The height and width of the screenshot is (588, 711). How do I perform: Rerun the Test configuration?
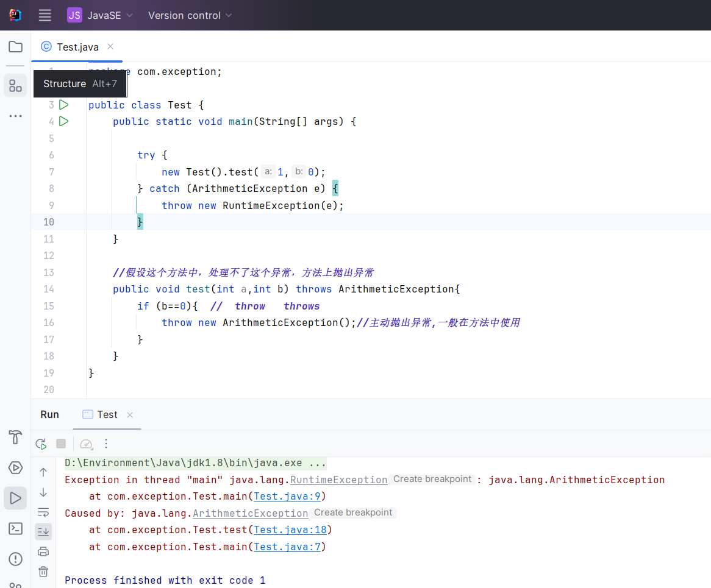pyautogui.click(x=41, y=444)
